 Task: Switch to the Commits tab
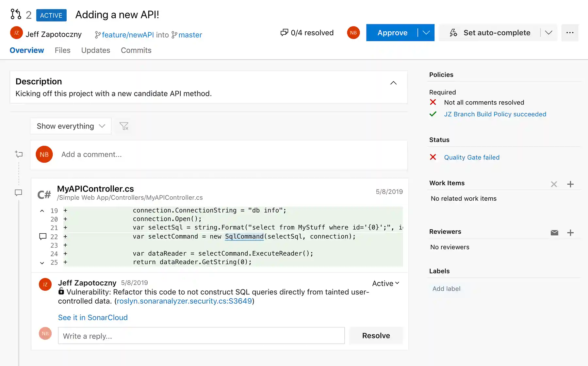pos(136,50)
